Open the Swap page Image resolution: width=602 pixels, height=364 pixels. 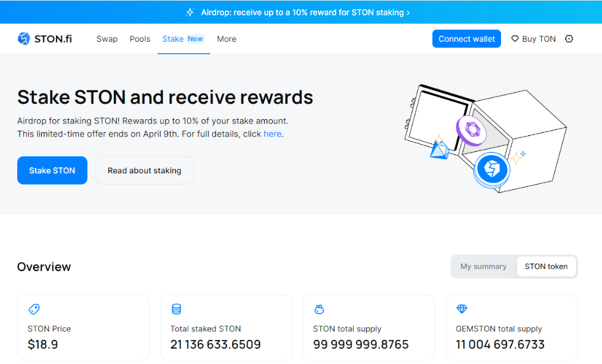[x=107, y=39]
